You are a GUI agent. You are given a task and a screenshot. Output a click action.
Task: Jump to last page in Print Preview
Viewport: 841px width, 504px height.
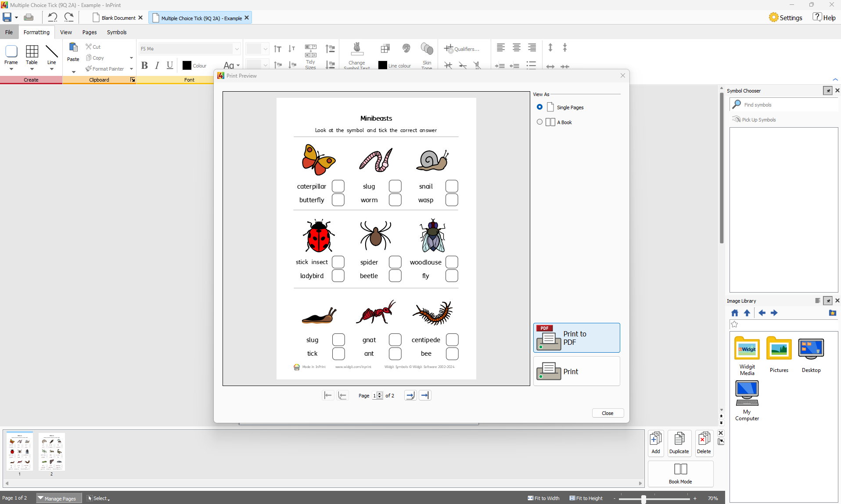point(425,395)
